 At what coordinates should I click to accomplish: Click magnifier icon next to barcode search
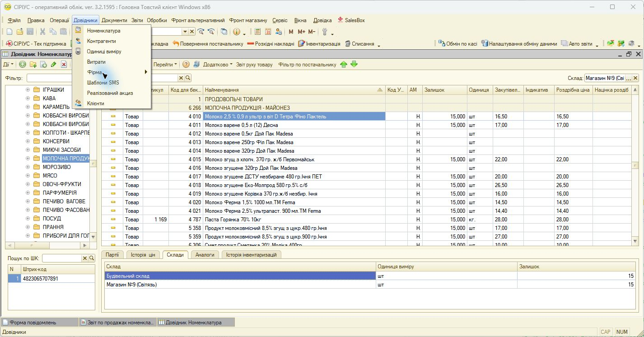pyautogui.click(x=92, y=258)
